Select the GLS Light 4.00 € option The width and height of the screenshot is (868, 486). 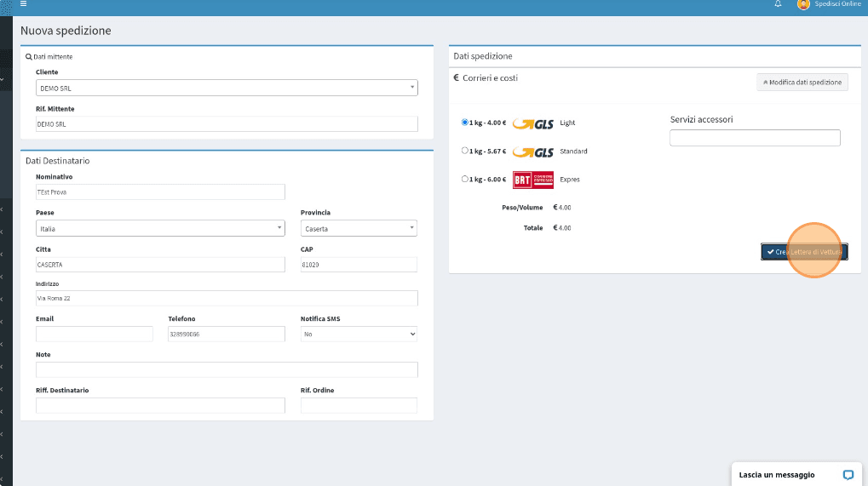464,123
